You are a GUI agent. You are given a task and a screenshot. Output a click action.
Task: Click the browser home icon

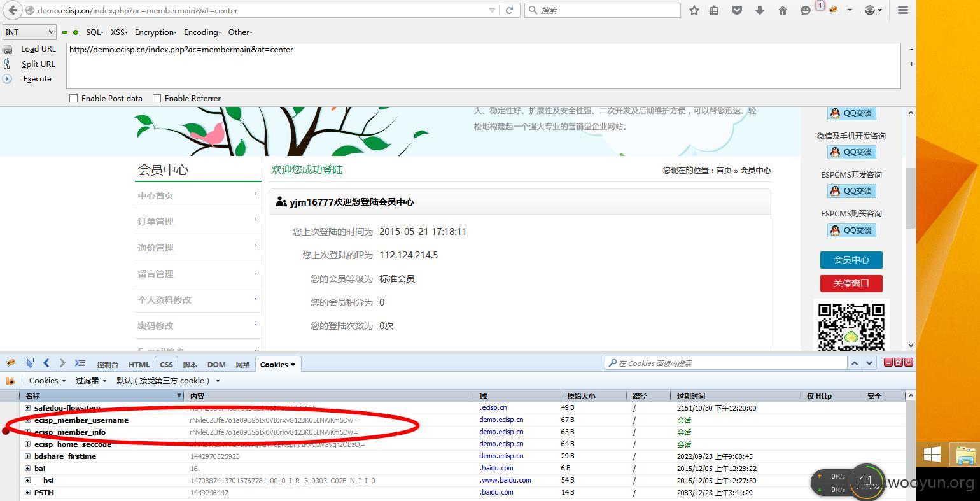pyautogui.click(x=783, y=10)
